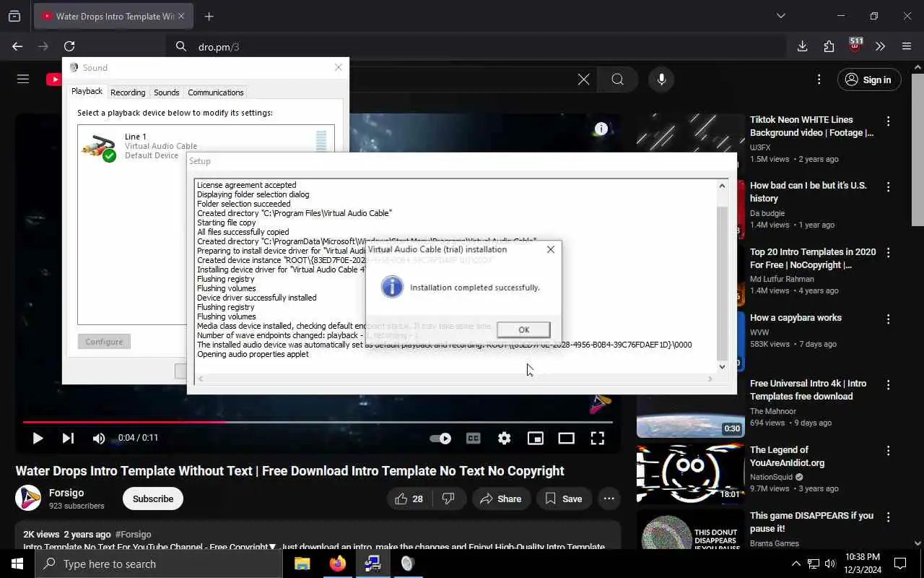This screenshot has height=578, width=924.
Task: Open the Communications tab in Sound
Action: [x=215, y=92]
